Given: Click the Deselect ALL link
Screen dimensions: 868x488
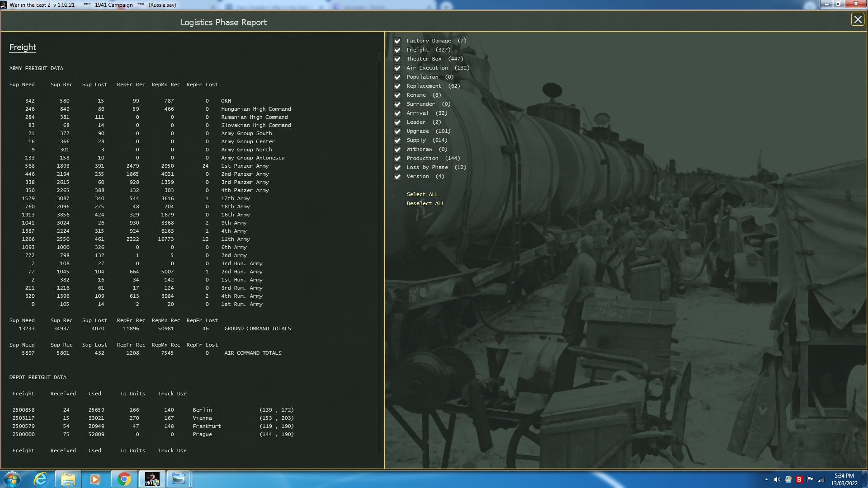Looking at the screenshot, I should point(425,203).
